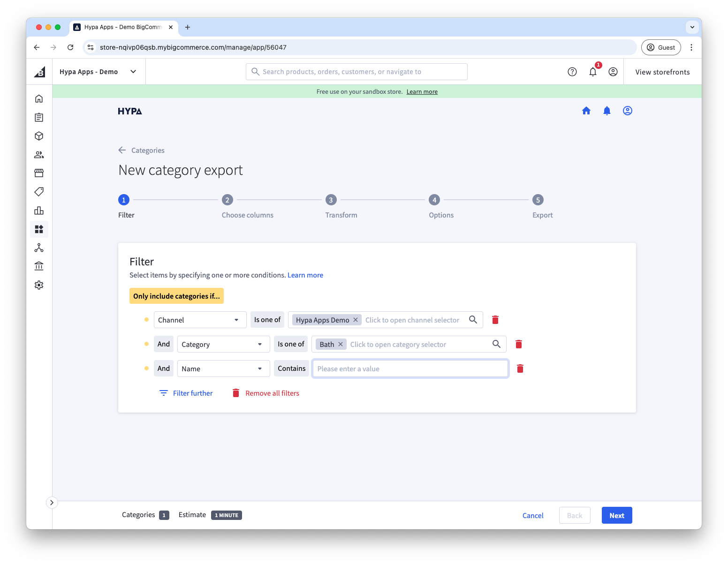Open the Home icon in the sidebar
The image size is (728, 564).
(x=39, y=98)
